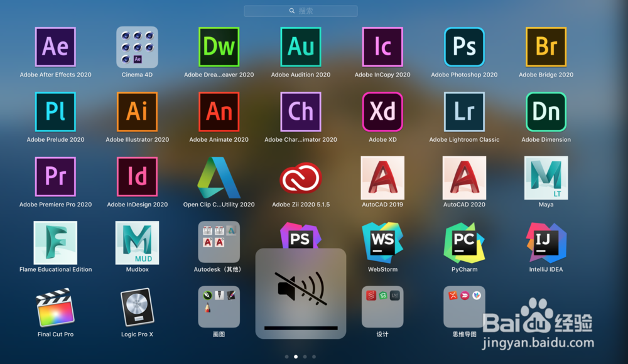The width and height of the screenshot is (628, 364).
Task: Launch Adobe InDesign 2020
Action: [x=137, y=177]
